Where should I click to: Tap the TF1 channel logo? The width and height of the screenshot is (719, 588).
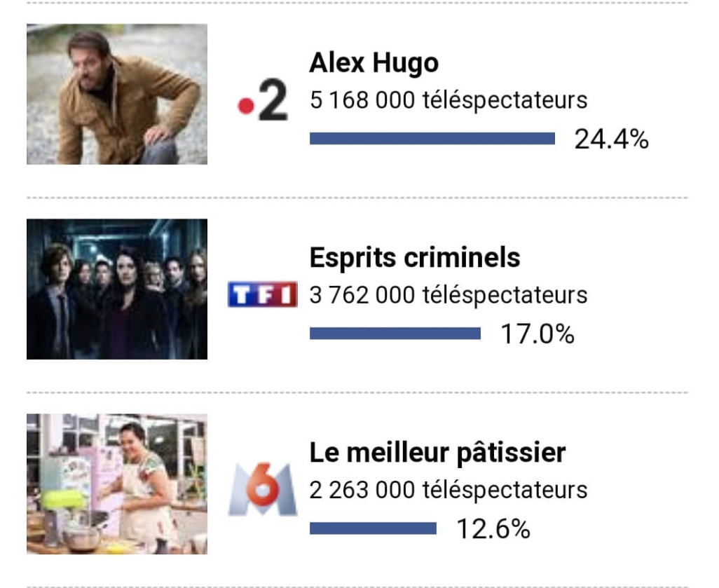[263, 295]
